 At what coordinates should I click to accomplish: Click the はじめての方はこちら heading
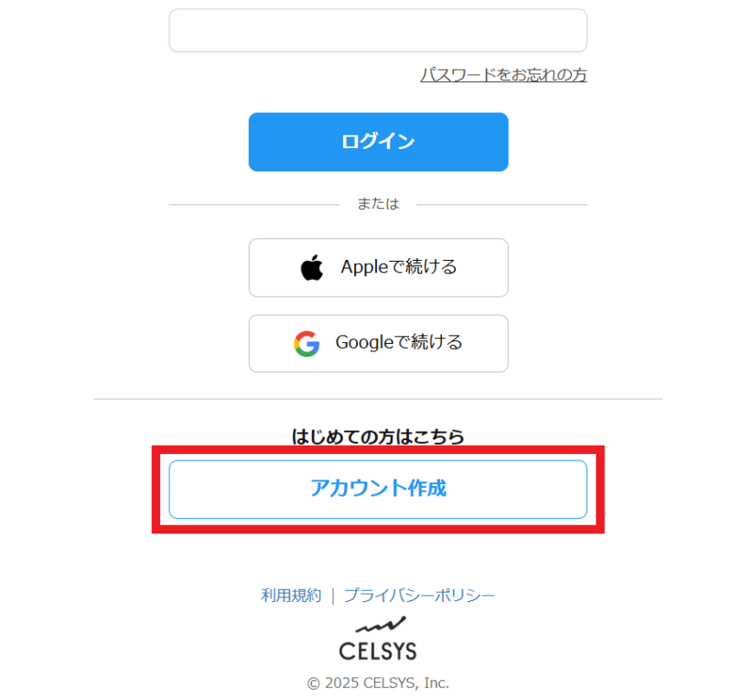[378, 436]
